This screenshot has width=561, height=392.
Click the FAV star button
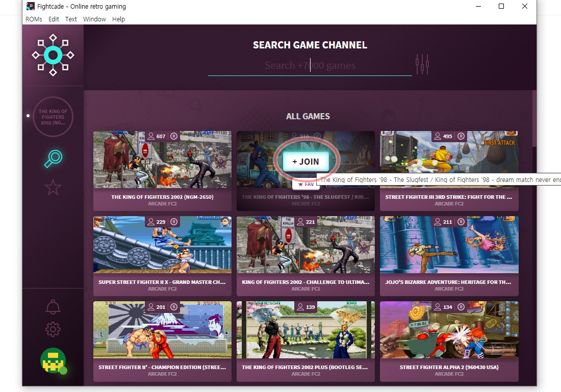pyautogui.click(x=305, y=184)
